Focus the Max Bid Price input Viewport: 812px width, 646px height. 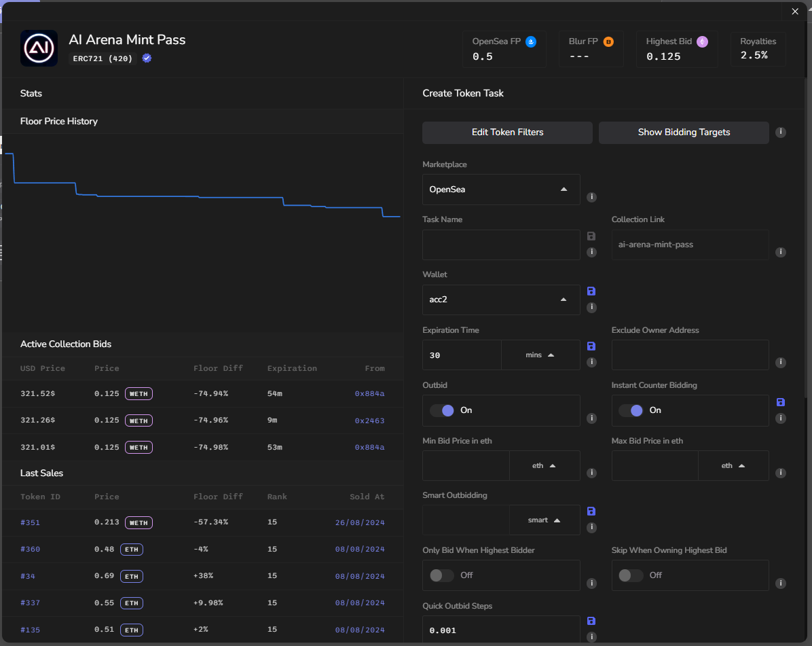tap(655, 466)
